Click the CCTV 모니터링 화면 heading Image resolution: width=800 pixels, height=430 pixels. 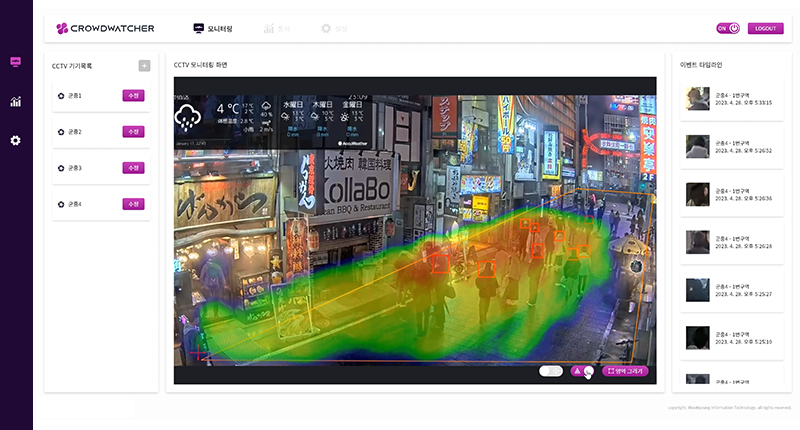pos(201,65)
